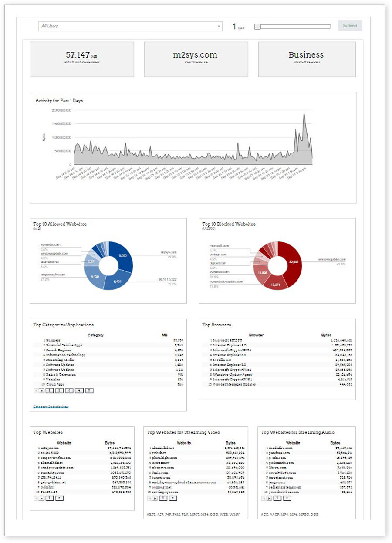The height and width of the screenshot is (543, 392).
Task: Previous page arrow under Streaming Audio websites
Action: [x=264, y=498]
